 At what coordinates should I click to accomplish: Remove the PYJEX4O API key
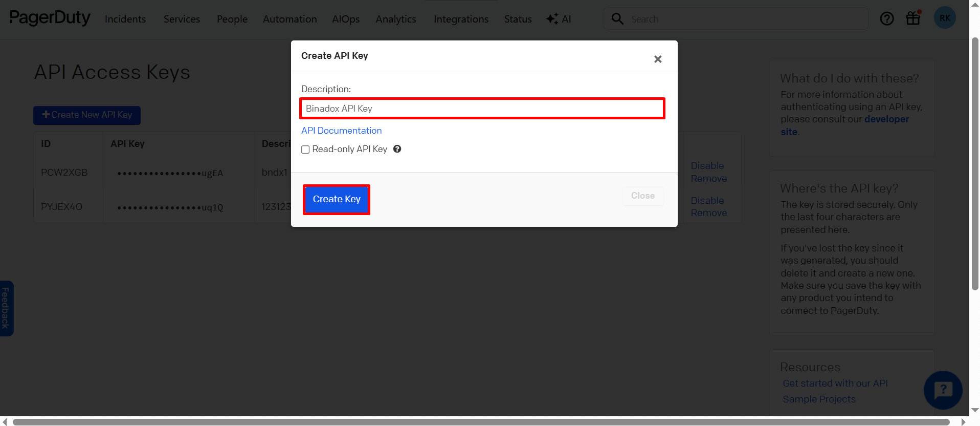[709, 213]
